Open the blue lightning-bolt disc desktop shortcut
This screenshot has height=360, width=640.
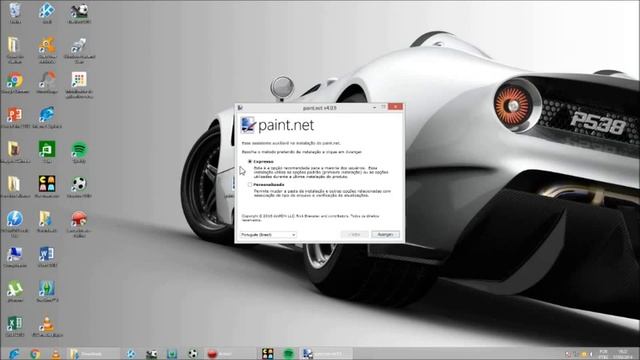click(15, 223)
